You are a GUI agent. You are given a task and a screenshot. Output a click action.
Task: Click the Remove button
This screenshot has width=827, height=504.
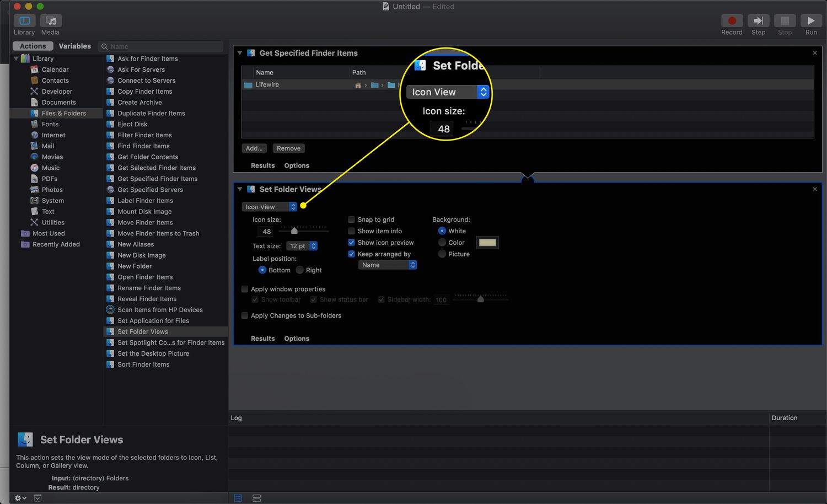(x=288, y=148)
